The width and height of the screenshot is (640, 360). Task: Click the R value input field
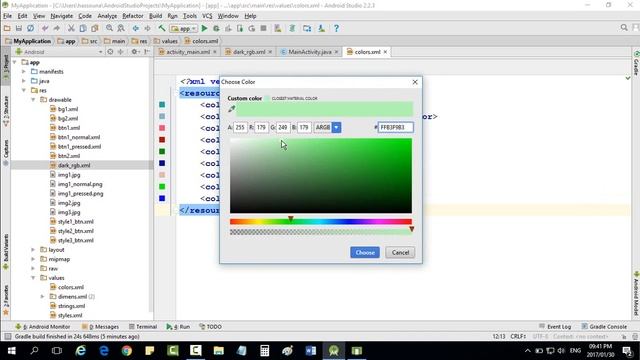pos(261,127)
